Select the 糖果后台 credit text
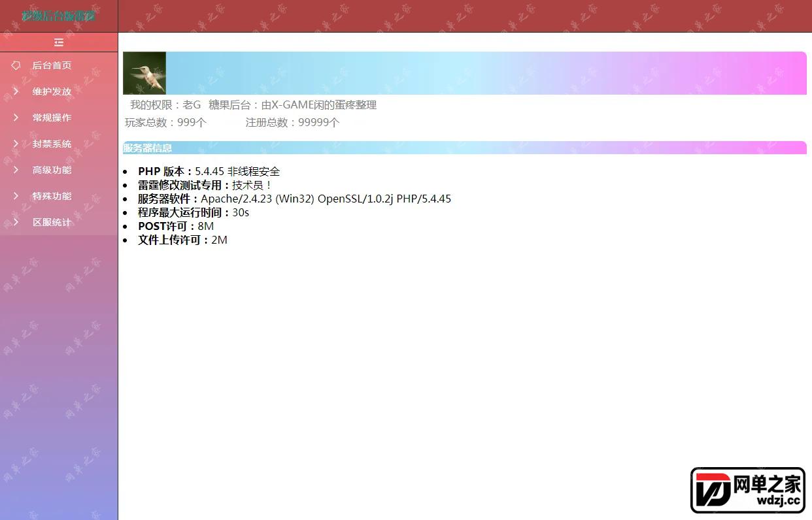The height and width of the screenshot is (520, 812). click(x=292, y=105)
